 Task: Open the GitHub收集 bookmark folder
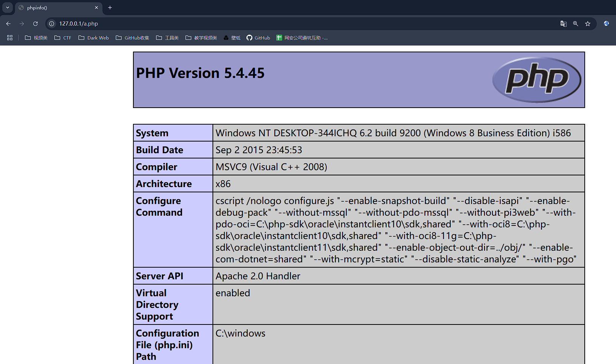click(x=133, y=38)
